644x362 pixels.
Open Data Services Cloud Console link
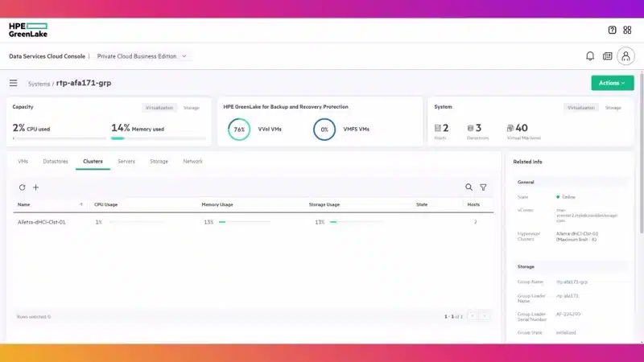[x=47, y=56]
